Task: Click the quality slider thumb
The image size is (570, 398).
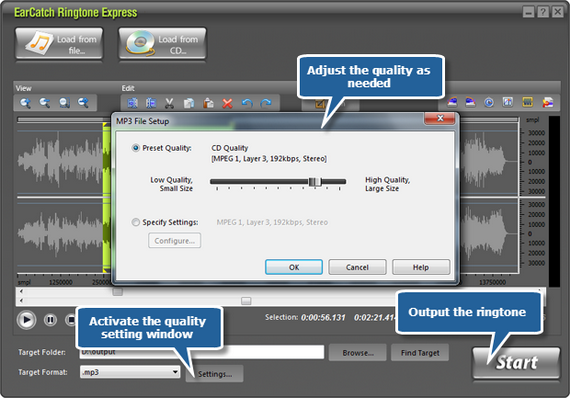Action: coord(315,182)
